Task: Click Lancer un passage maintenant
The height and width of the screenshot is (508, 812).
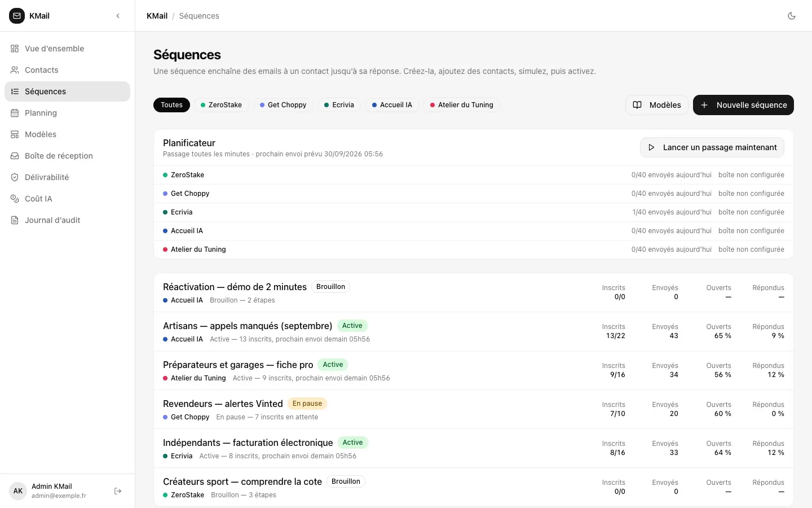Action: coord(712,147)
